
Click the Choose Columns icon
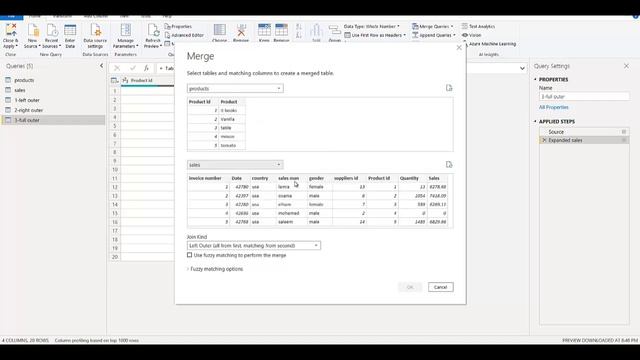pyautogui.click(x=220, y=30)
